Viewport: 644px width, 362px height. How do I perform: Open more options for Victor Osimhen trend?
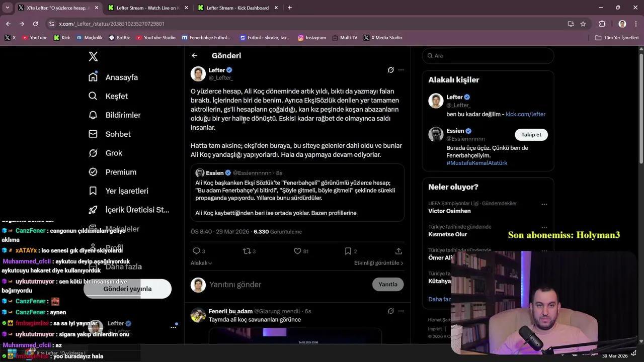[544, 204]
